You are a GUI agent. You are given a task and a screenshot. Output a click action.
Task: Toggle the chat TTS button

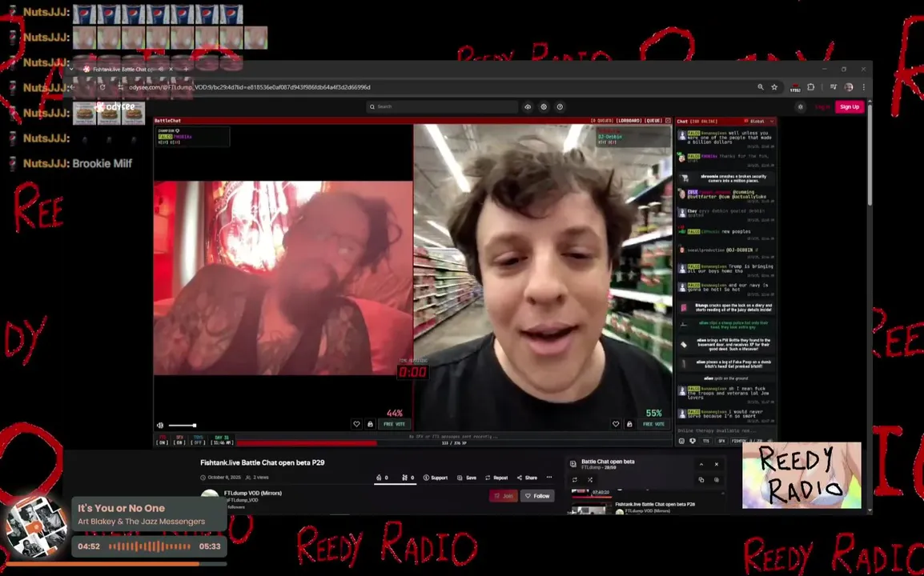click(x=706, y=441)
